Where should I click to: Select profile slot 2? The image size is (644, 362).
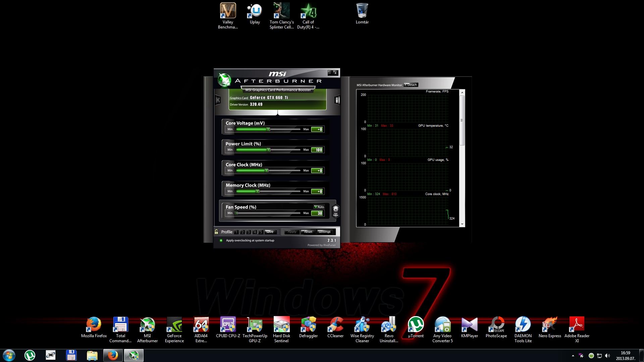(243, 232)
